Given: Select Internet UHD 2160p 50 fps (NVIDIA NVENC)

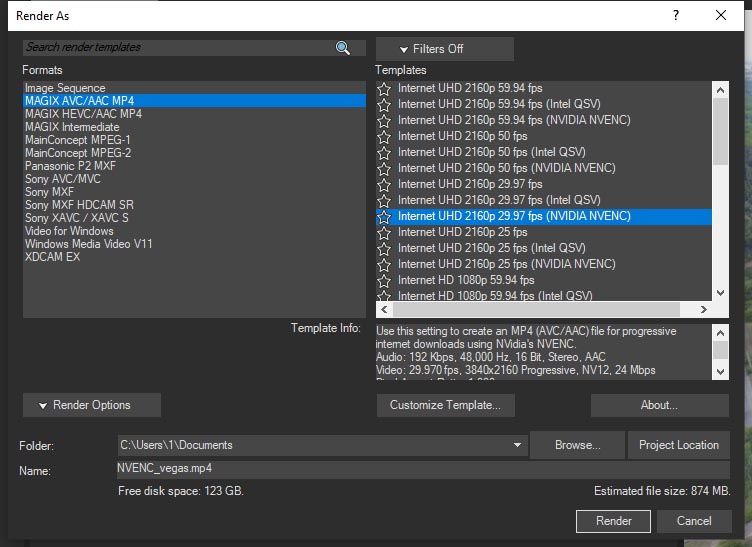Looking at the screenshot, I should pyautogui.click(x=544, y=168).
